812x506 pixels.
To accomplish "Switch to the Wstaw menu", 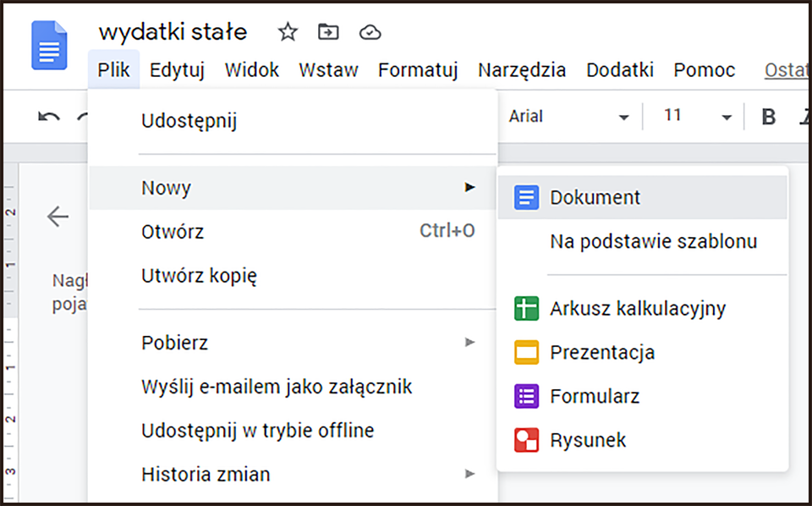I will tap(328, 70).
